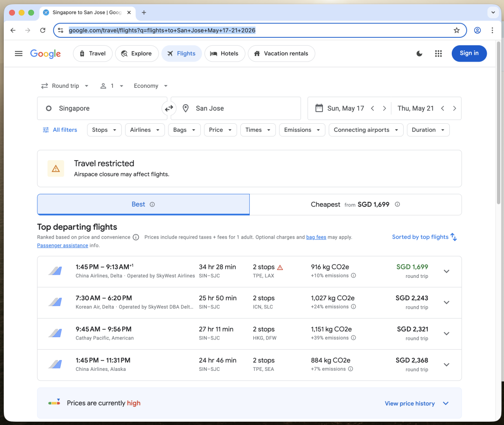
Task: Open site information icon in address bar
Action: 60,30
